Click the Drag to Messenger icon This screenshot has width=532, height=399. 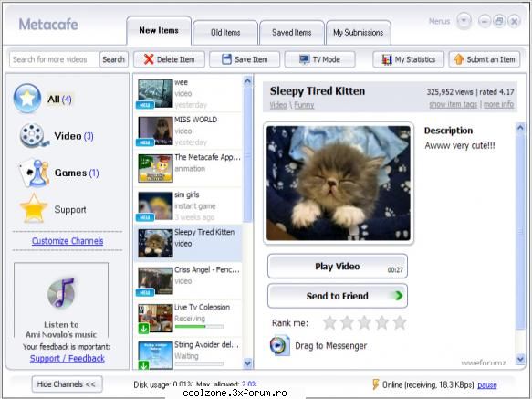point(279,345)
